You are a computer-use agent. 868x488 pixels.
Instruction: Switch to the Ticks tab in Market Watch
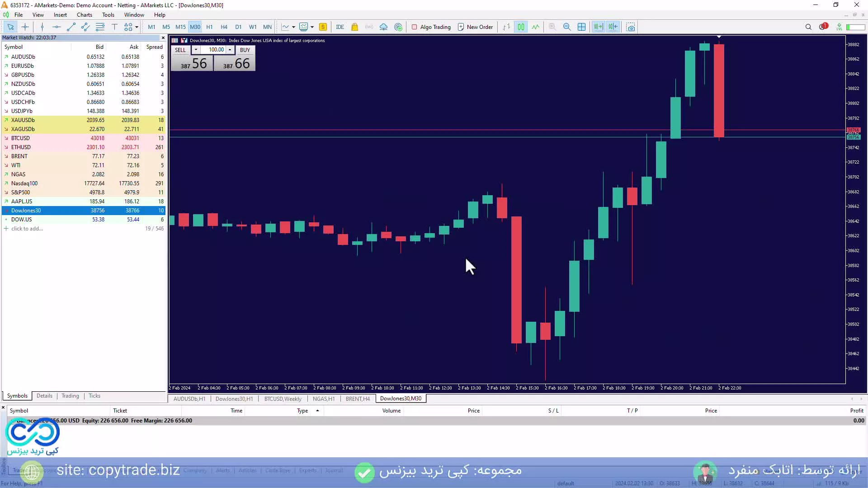point(94,396)
